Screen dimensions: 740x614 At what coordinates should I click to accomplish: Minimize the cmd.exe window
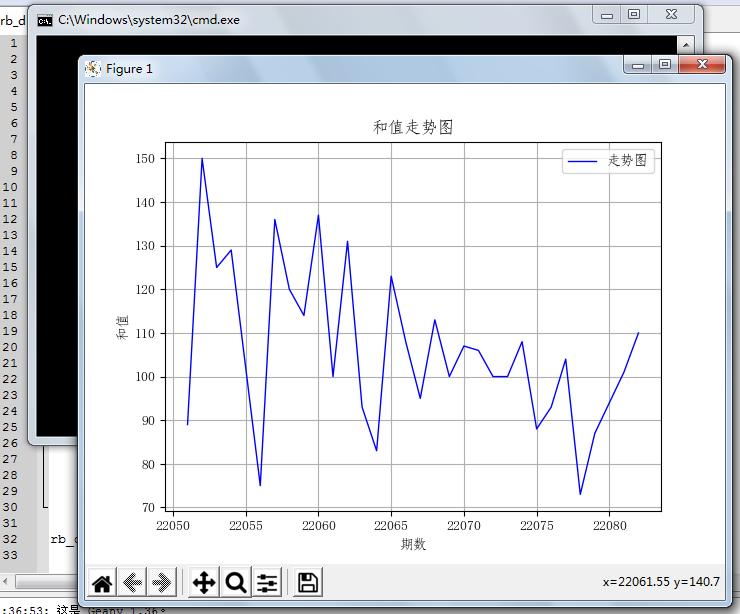pyautogui.click(x=607, y=15)
